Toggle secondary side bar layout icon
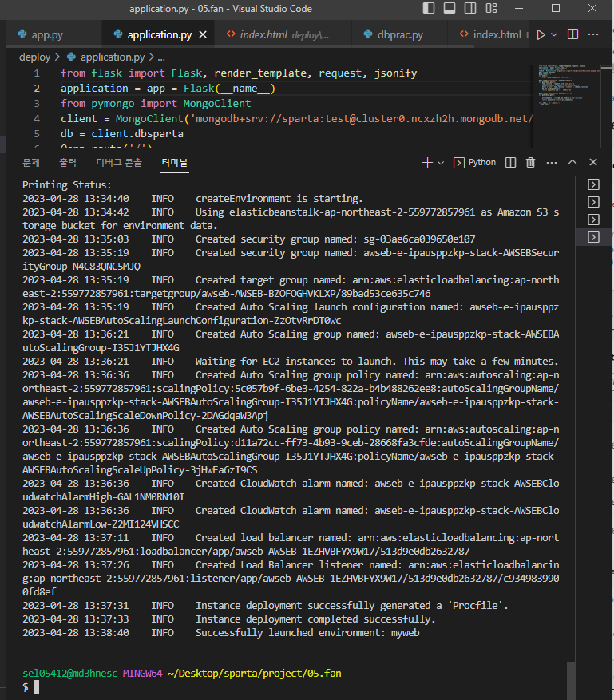This screenshot has height=700, width=614. point(470,8)
